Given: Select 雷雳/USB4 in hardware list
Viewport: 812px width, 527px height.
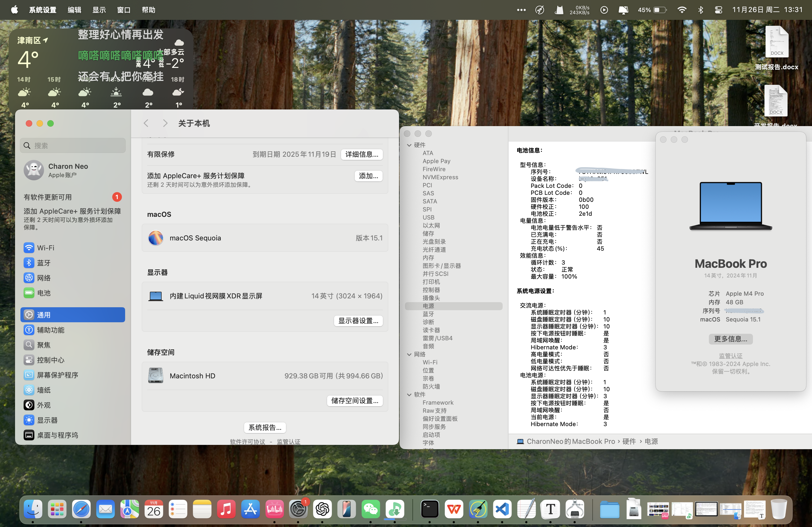Looking at the screenshot, I should click(437, 338).
